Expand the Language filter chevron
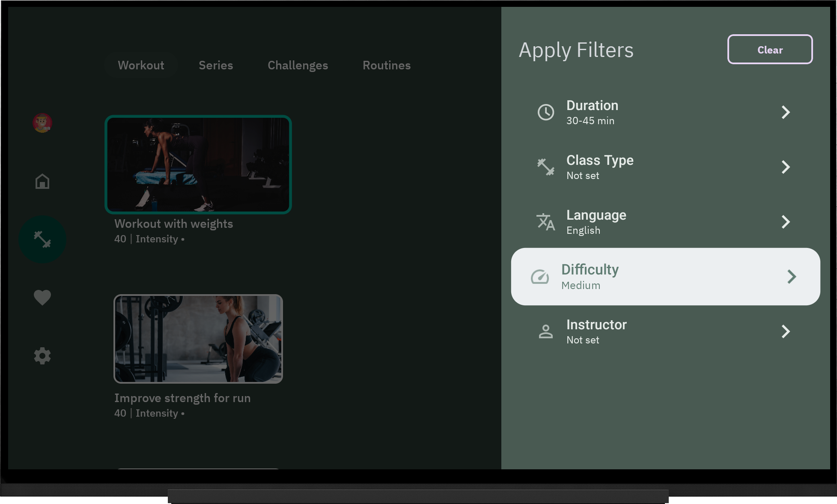 [x=786, y=222]
